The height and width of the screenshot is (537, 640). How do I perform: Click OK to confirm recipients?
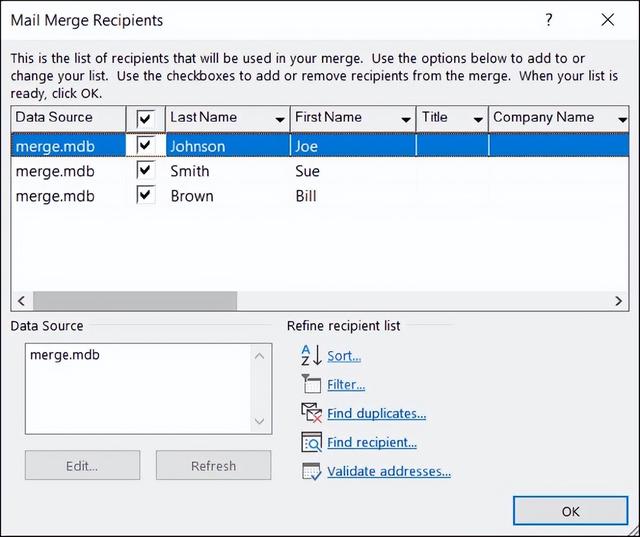[x=570, y=511]
